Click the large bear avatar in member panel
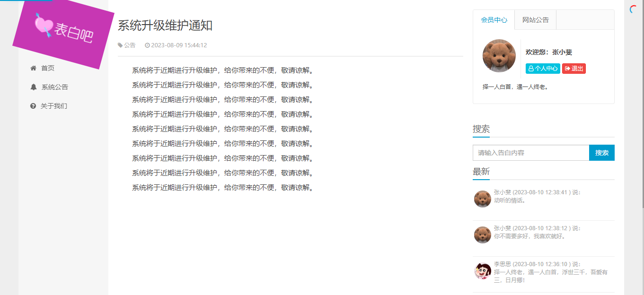Viewport: 644px width, 295px height. [499, 56]
